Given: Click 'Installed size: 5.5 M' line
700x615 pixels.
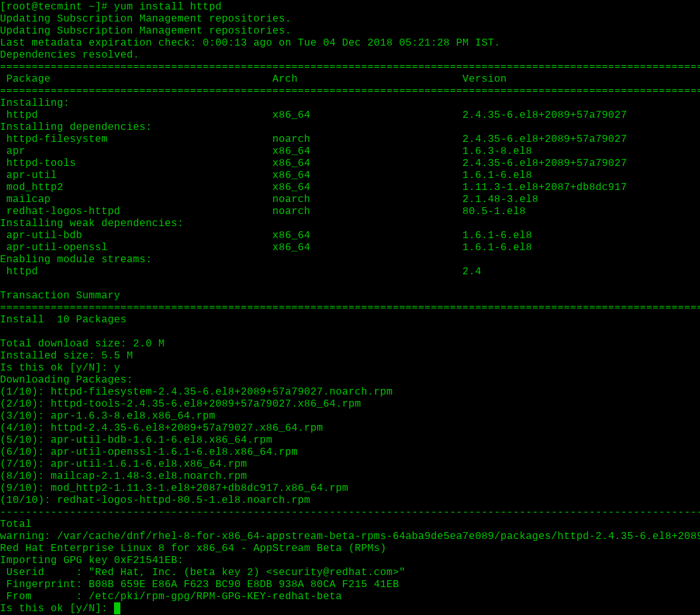Looking at the screenshot, I should pos(67,356).
